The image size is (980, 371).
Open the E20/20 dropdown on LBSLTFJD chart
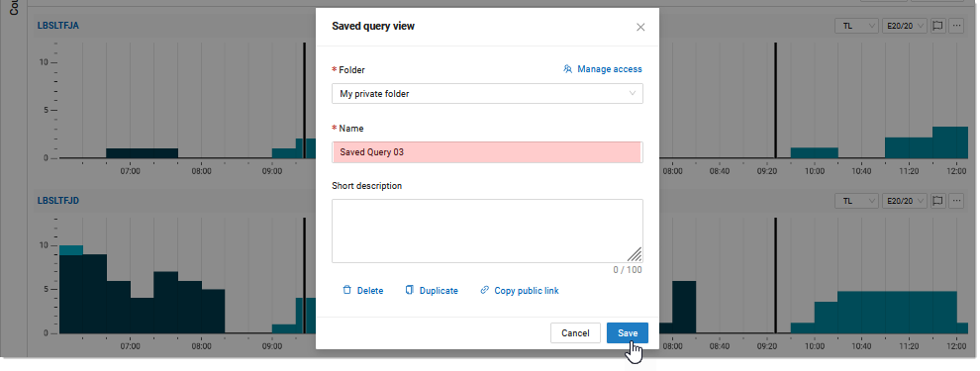point(904,201)
